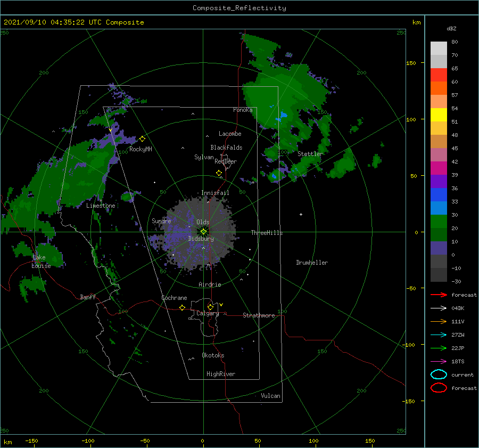Screen dimensions: 479x448
Task: Click the Strathmore city label
Action: (x=259, y=315)
